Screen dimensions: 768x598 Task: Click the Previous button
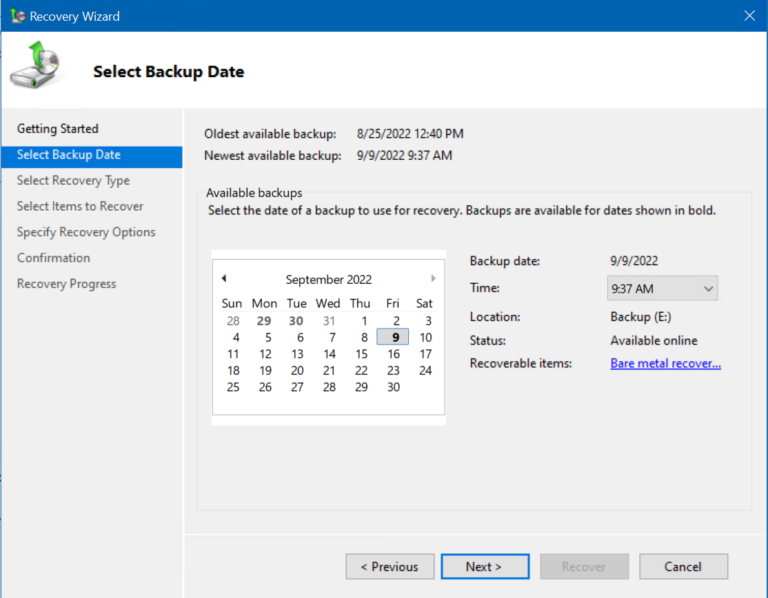(390, 567)
